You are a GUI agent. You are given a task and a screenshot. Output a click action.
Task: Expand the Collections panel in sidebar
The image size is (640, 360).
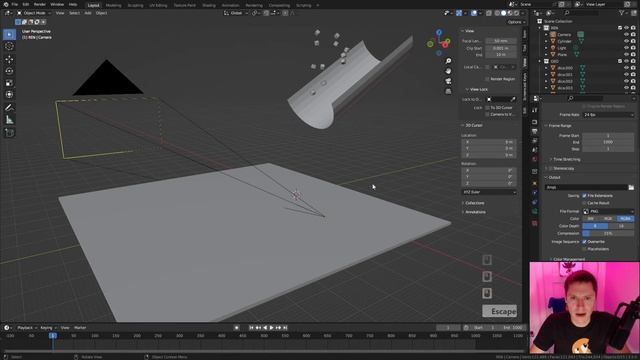(473, 203)
